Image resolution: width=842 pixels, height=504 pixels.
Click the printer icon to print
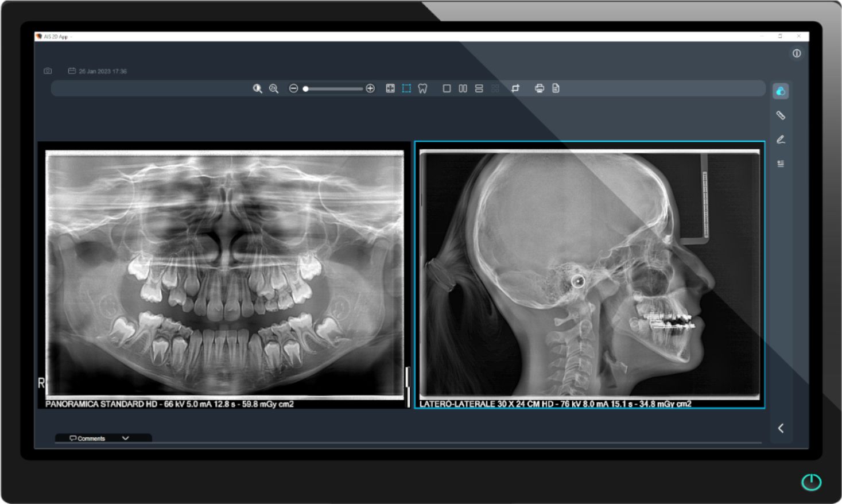point(539,88)
